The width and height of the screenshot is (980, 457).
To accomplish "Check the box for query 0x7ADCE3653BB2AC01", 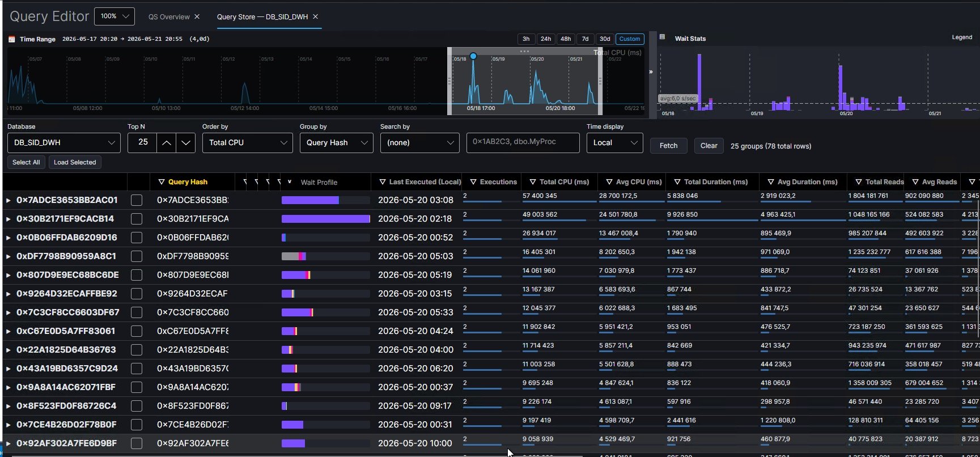I will pos(137,200).
